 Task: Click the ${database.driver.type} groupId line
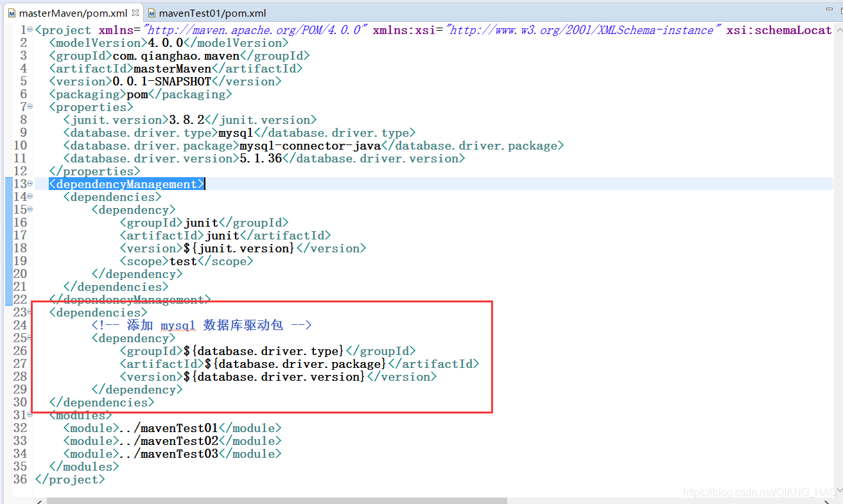pos(268,351)
